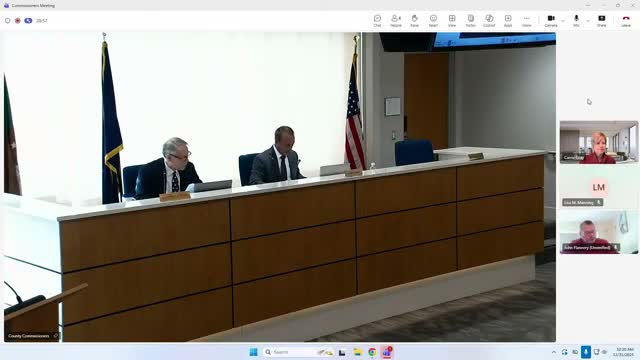Image resolution: width=640 pixels, height=360 pixels.
Task: Open the meeting Chat panel
Action: pos(377,20)
